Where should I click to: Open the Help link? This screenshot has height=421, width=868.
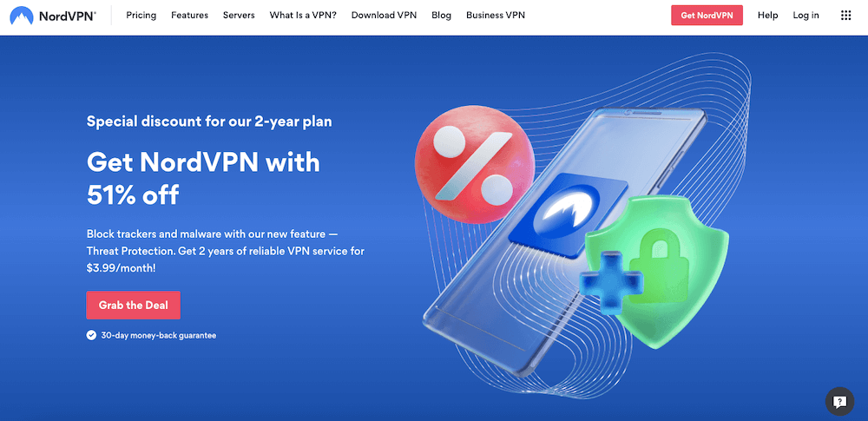click(768, 16)
